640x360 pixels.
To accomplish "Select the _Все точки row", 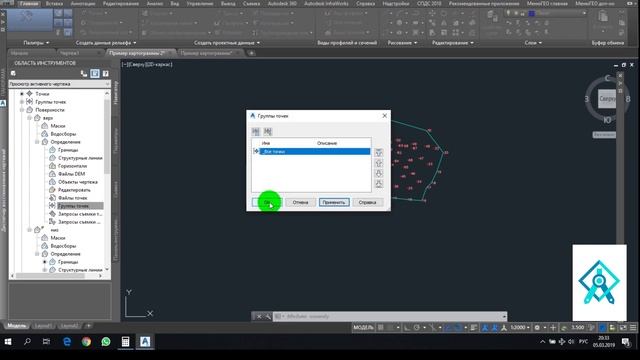I will (315, 151).
